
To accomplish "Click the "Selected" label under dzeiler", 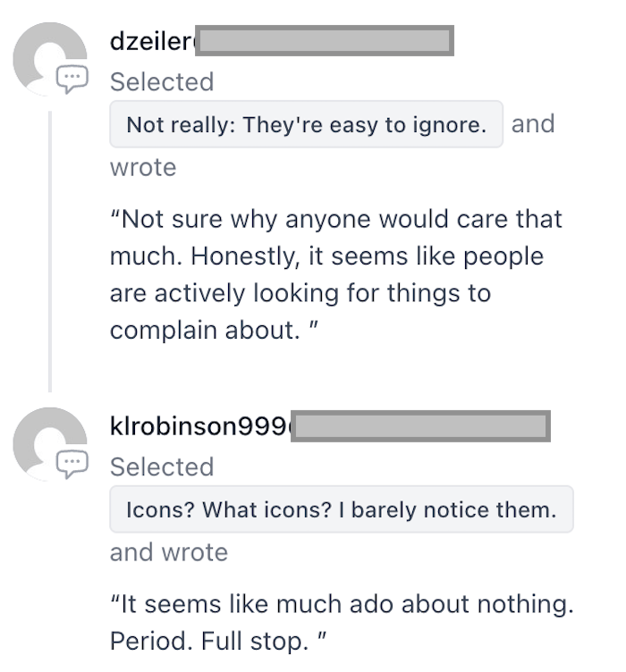I will [162, 82].
